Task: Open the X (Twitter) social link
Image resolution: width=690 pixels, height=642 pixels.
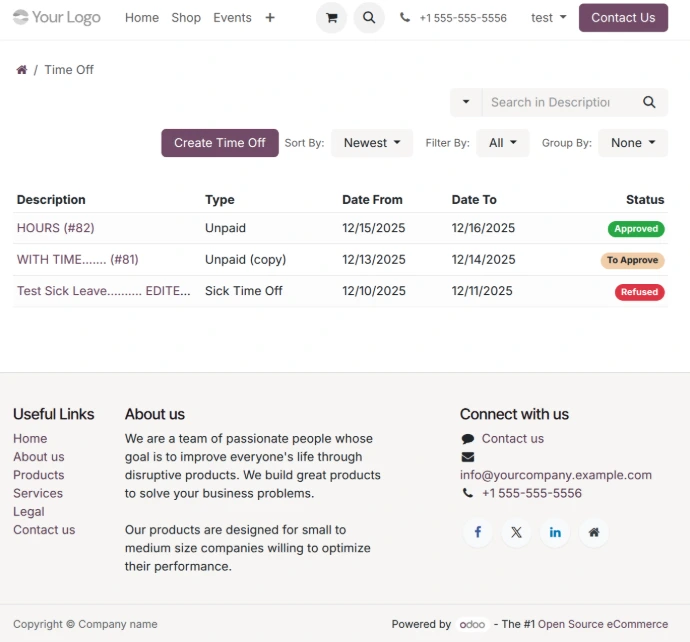Action: click(x=516, y=532)
